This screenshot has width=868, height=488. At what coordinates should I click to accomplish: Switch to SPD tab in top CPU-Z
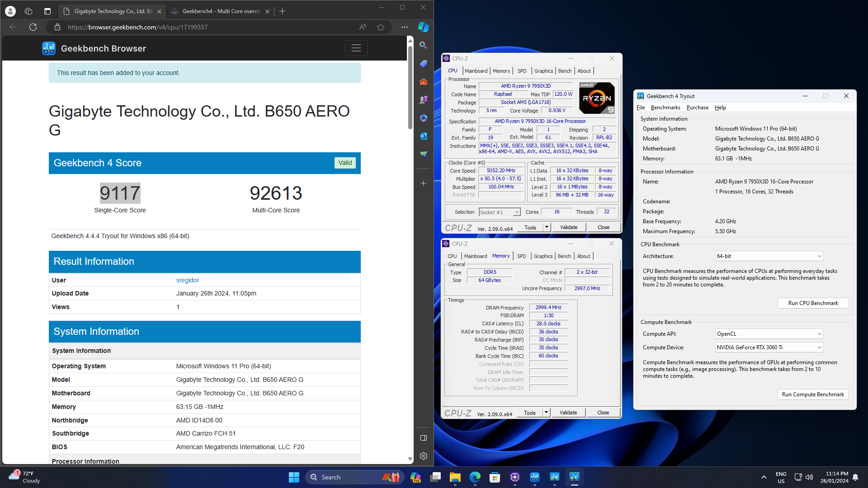click(x=522, y=71)
